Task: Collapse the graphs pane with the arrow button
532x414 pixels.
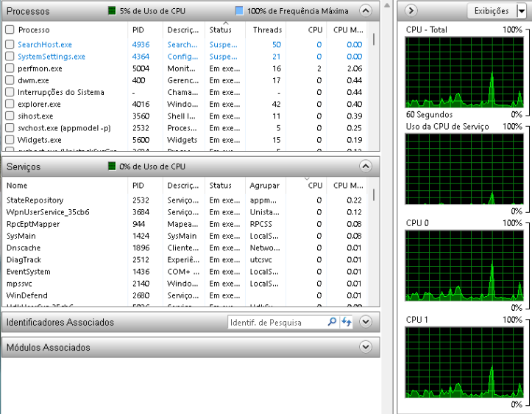Action: (412, 10)
